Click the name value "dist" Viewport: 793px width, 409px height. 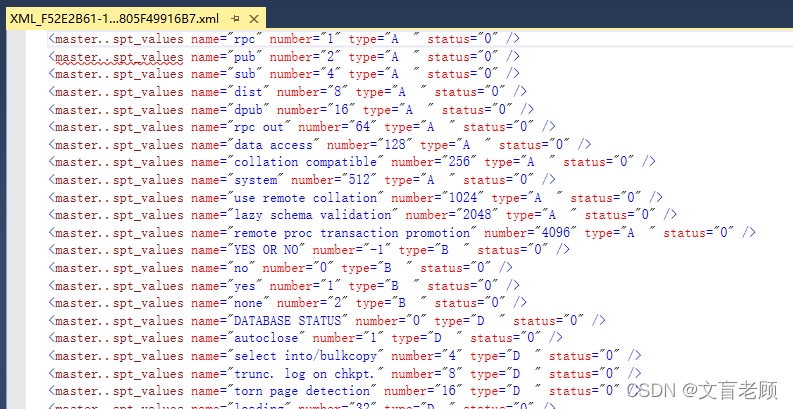[248, 92]
